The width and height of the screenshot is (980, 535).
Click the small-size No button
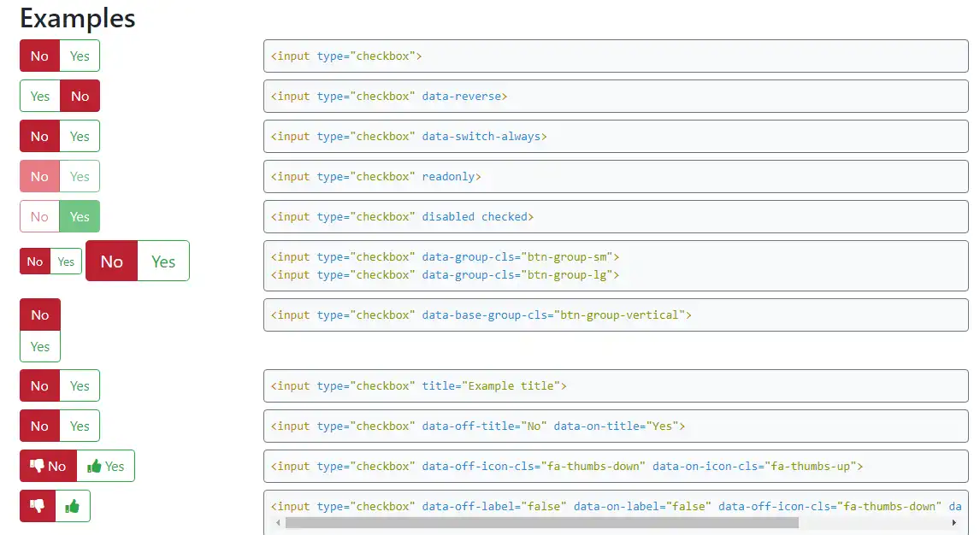(35, 262)
